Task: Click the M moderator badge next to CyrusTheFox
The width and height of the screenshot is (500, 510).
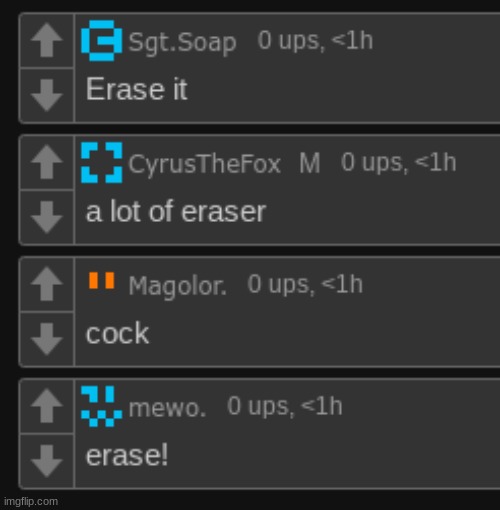Action: (x=310, y=163)
